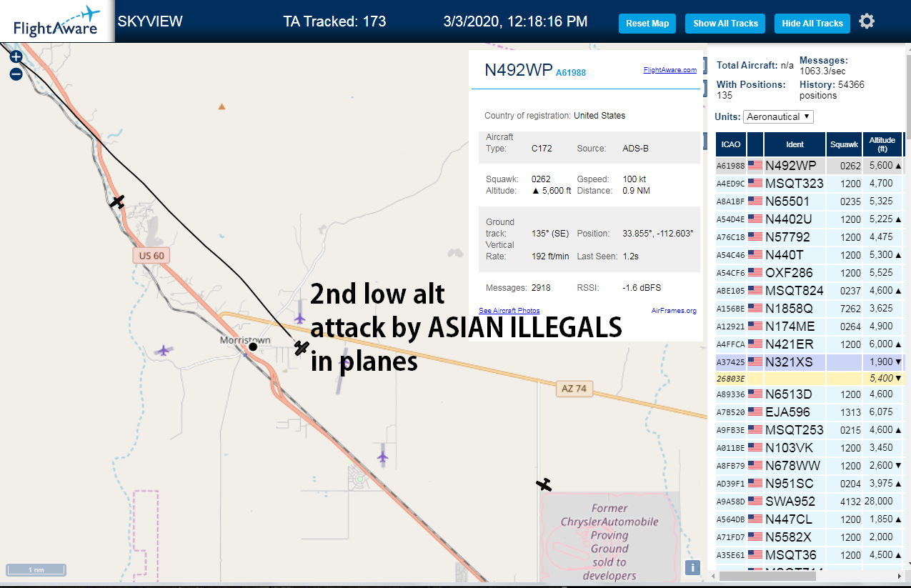Select aircraft MSQT253 in the table
The height and width of the screenshot is (588, 911).
810,430
